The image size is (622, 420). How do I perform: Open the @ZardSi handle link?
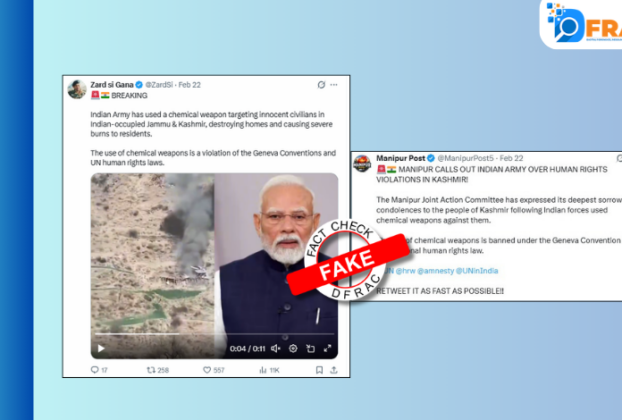[159, 85]
